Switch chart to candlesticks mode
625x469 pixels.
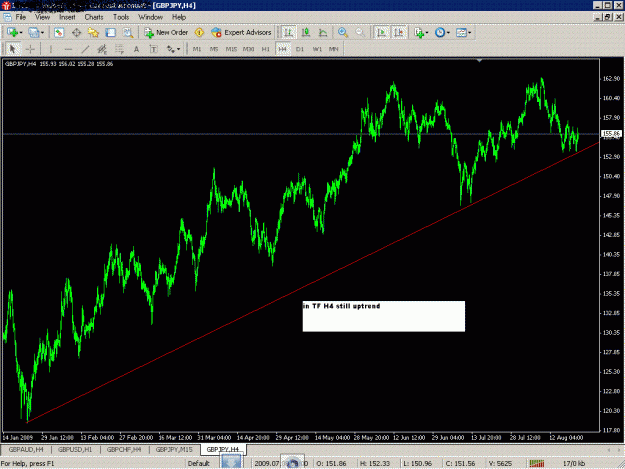point(306,32)
